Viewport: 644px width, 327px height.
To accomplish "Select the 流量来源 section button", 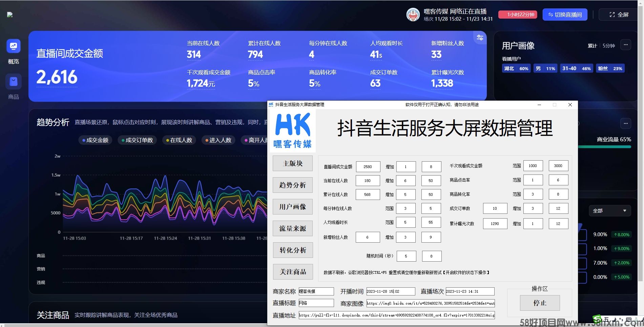I will (293, 228).
